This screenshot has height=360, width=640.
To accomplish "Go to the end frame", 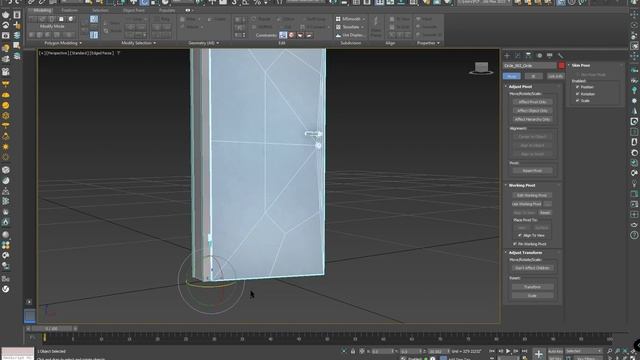I will tap(524, 351).
